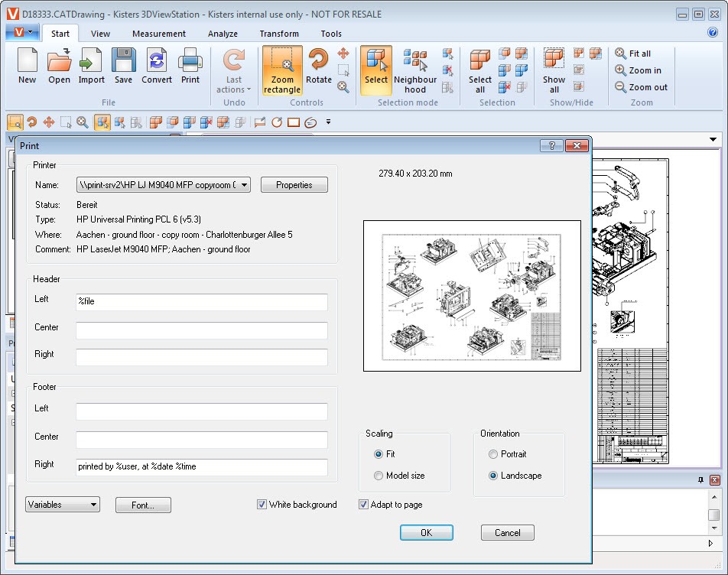Choose Portrait orientation
The width and height of the screenshot is (728, 575).
pos(493,454)
